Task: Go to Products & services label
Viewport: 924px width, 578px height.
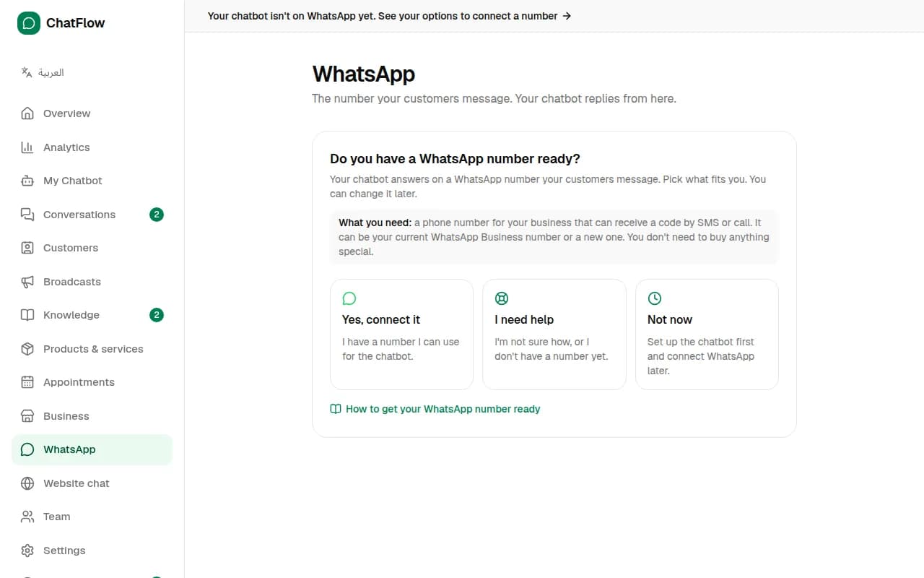Action: [93, 349]
